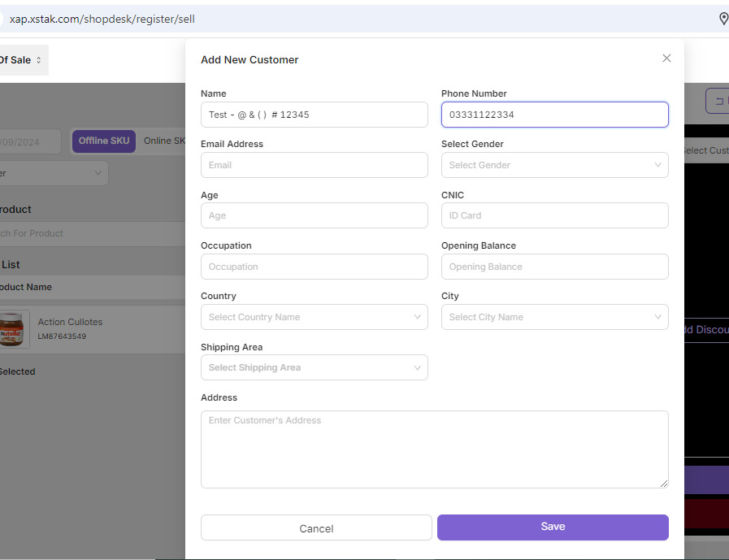Focus the Name input field
This screenshot has width=729, height=560.
point(314,115)
